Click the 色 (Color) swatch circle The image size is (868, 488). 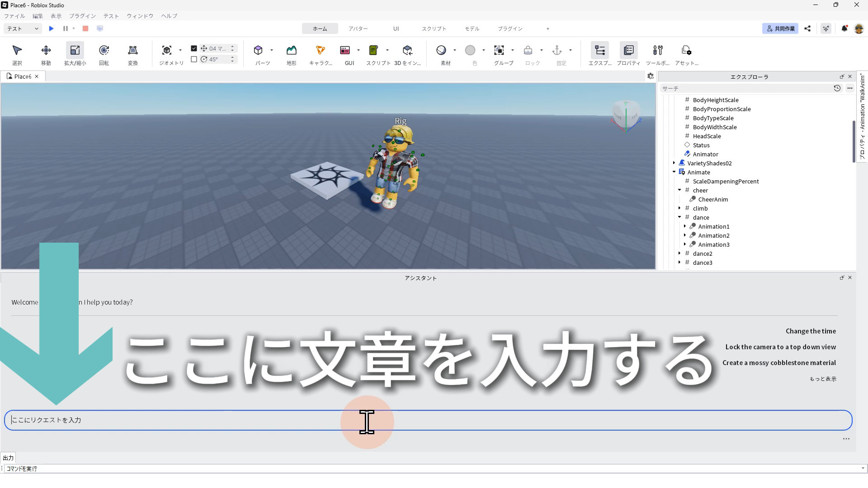coord(470,51)
